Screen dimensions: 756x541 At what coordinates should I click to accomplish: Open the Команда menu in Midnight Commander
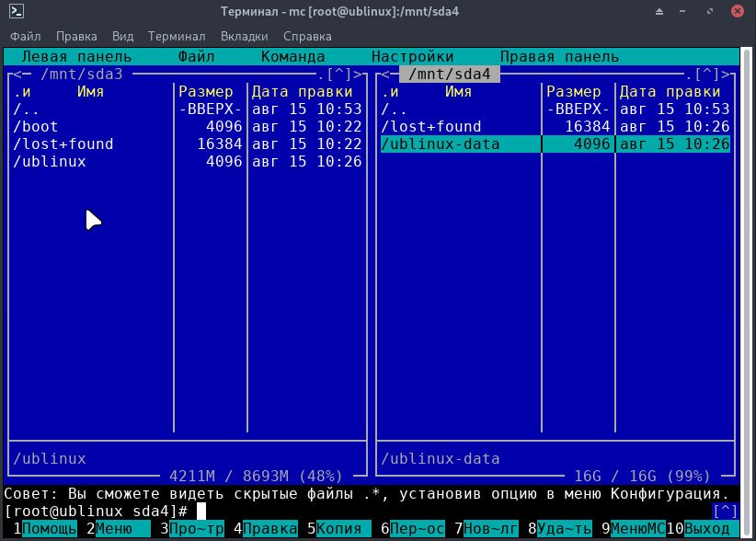(292, 55)
